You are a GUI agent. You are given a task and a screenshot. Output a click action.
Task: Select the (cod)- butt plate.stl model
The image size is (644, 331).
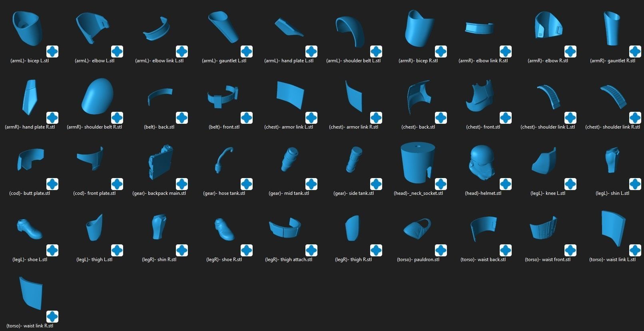[x=31, y=159]
